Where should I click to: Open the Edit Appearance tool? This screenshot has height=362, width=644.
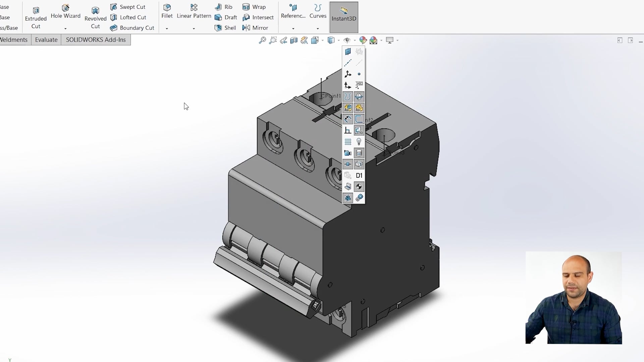click(363, 40)
